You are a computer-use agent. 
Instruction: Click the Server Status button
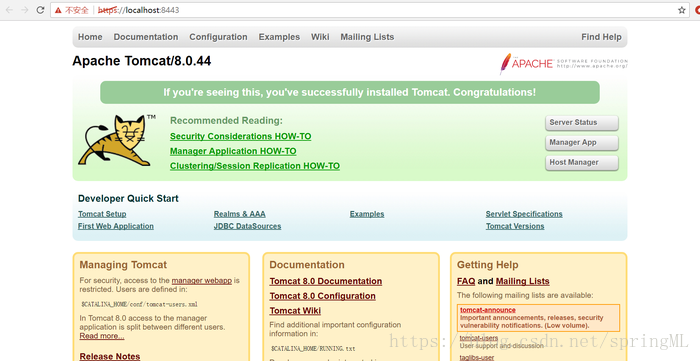coord(582,123)
